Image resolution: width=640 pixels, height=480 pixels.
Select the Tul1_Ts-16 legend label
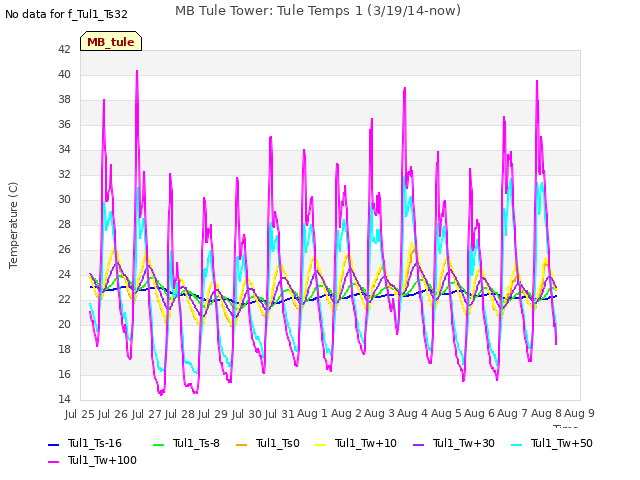[95, 443]
